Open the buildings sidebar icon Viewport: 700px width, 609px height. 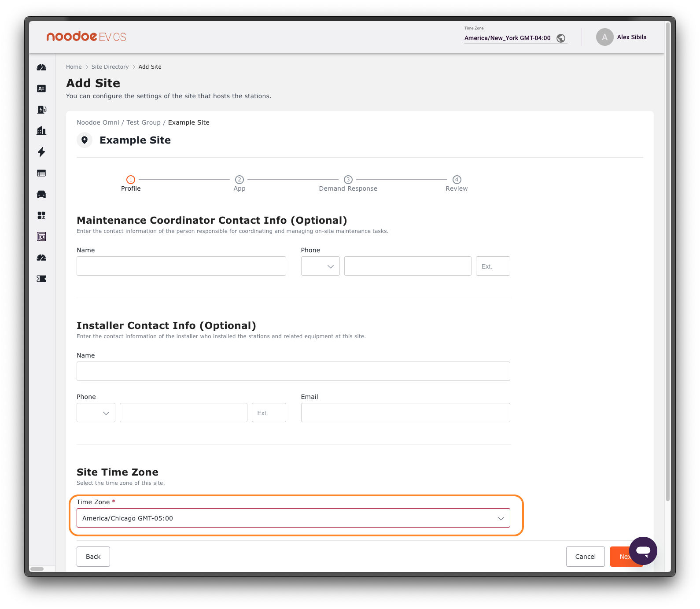pos(41,131)
